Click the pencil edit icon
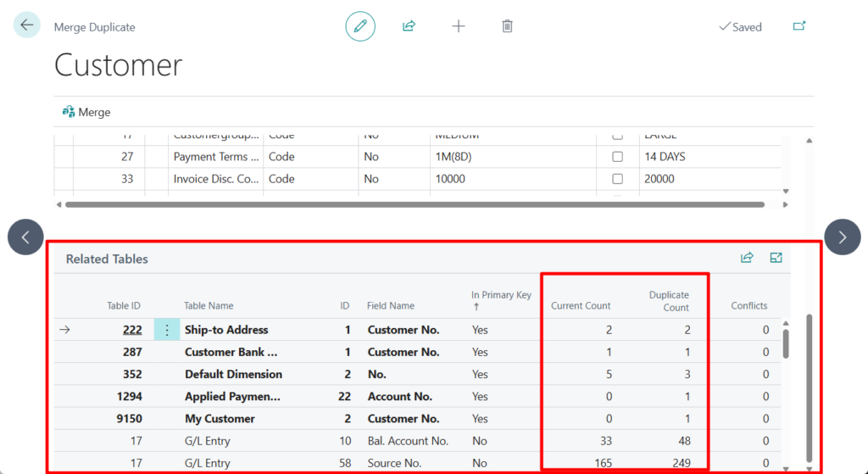Viewport: 868px width, 474px height. [360, 26]
